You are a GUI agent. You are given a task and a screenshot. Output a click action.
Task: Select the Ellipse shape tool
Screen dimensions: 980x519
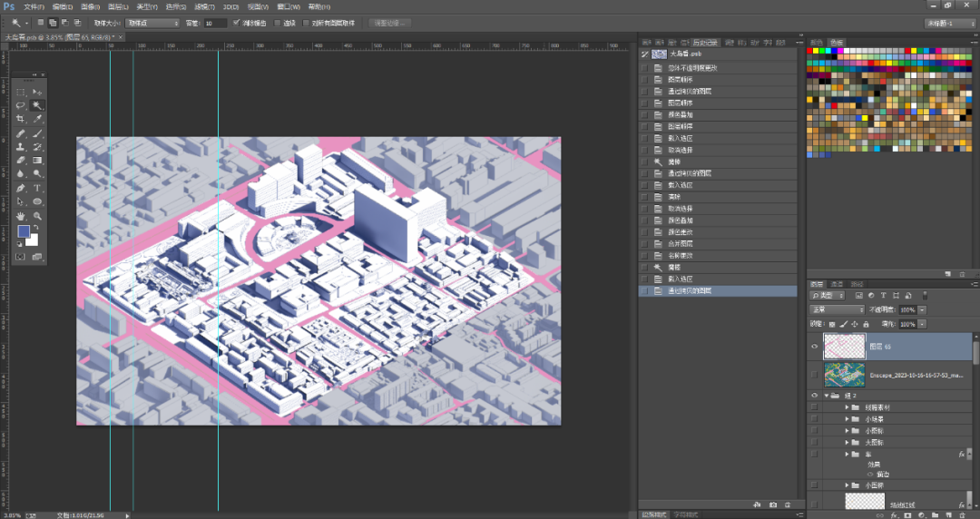[37, 202]
